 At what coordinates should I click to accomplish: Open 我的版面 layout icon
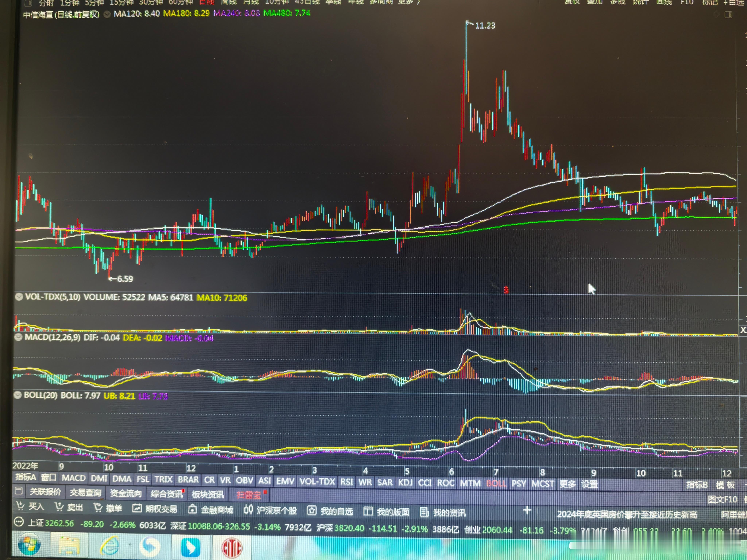click(x=368, y=511)
